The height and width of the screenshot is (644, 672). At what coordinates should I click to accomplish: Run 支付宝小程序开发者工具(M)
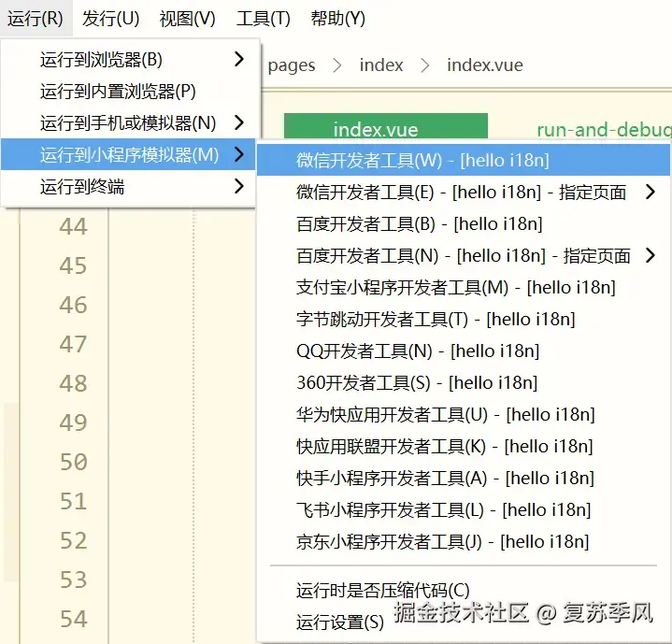[x=464, y=287]
